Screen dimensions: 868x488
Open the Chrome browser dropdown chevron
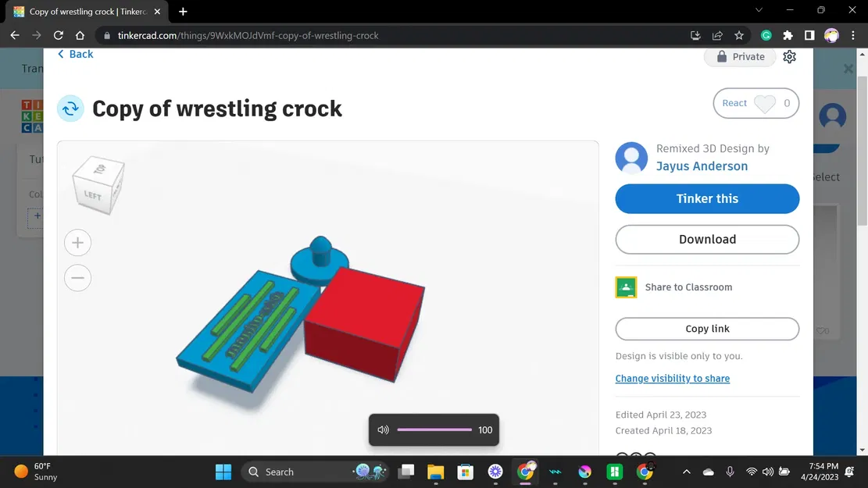click(x=757, y=10)
